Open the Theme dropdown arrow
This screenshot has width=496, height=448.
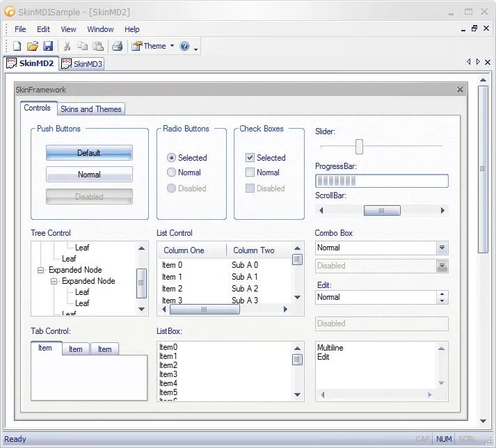coord(172,46)
